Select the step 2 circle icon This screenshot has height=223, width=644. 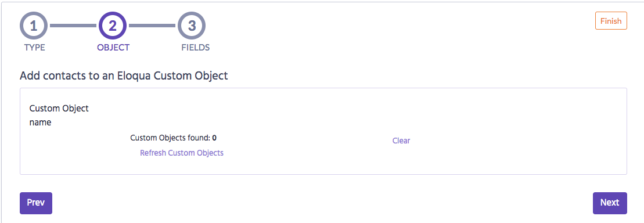pos(113,26)
